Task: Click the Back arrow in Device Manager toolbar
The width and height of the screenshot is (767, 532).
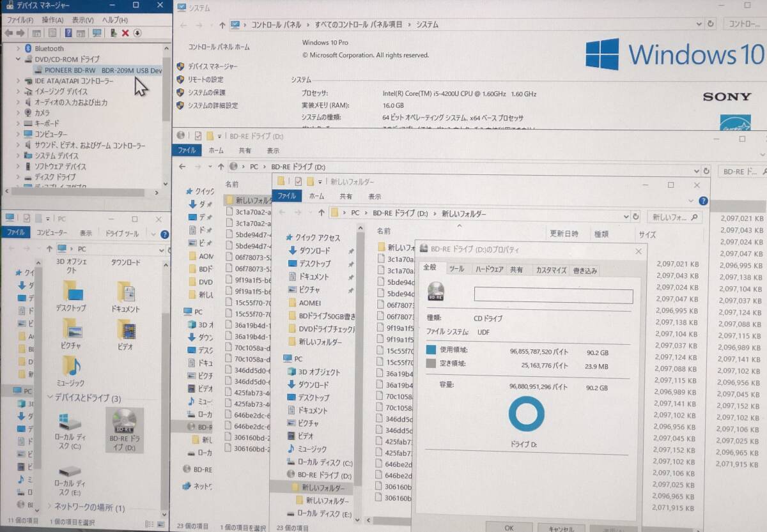Action: [8, 33]
